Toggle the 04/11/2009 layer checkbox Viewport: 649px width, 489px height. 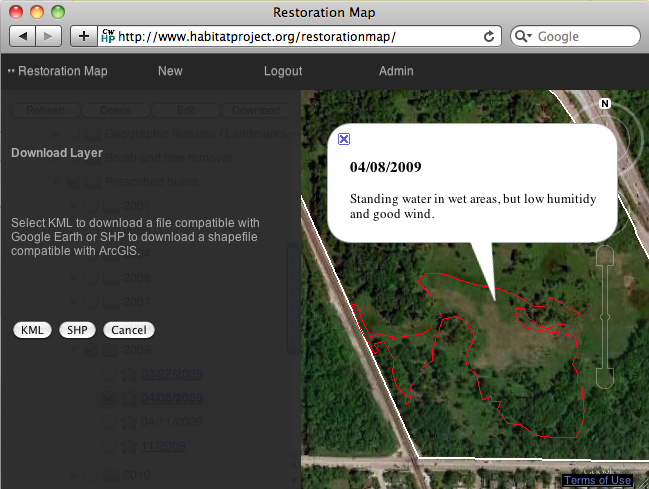coord(109,422)
